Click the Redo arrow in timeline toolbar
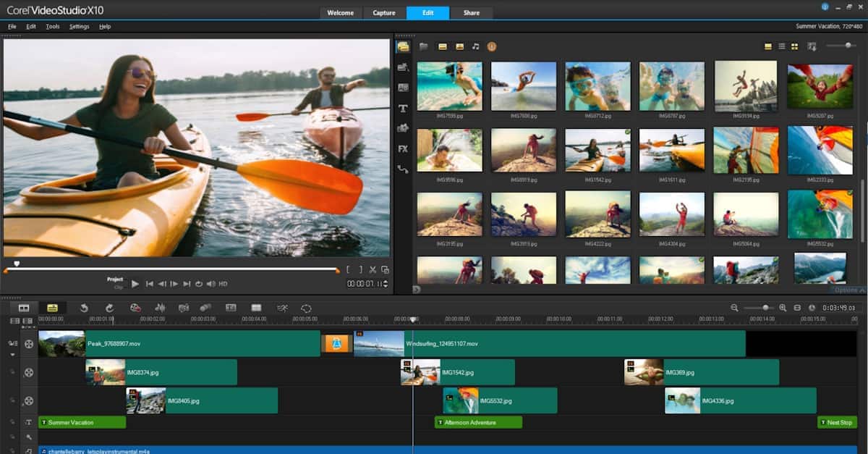 click(x=109, y=308)
